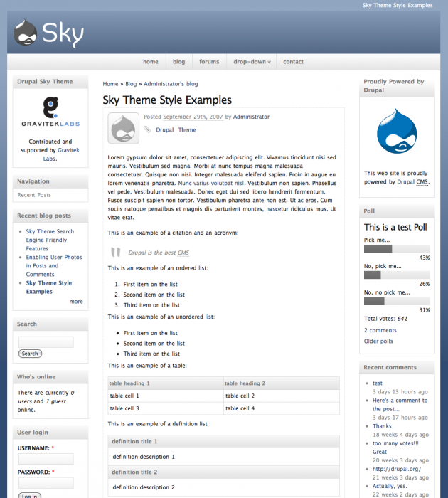Viewport: 448px width, 498px height.
Task: Click the Pick me... 43% poll bar
Action: tap(397, 249)
